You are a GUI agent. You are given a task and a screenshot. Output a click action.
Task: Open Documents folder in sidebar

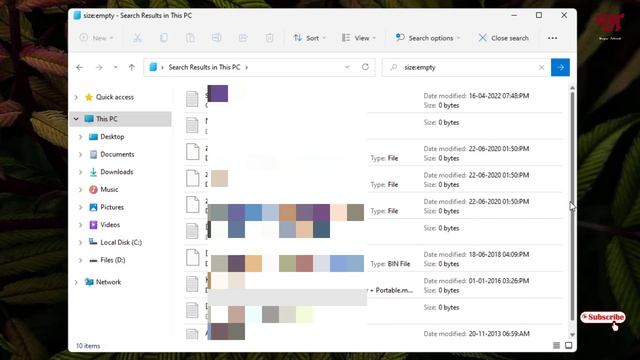(x=117, y=154)
